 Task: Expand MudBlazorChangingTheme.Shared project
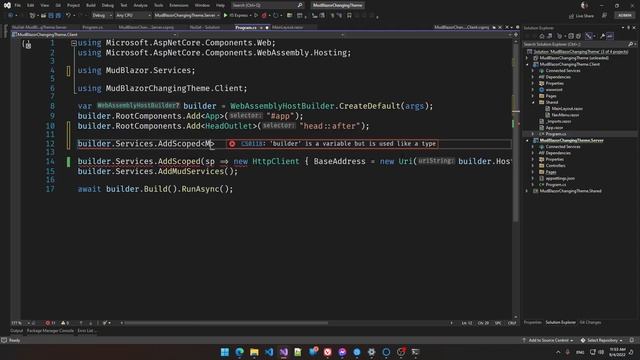(x=527, y=191)
